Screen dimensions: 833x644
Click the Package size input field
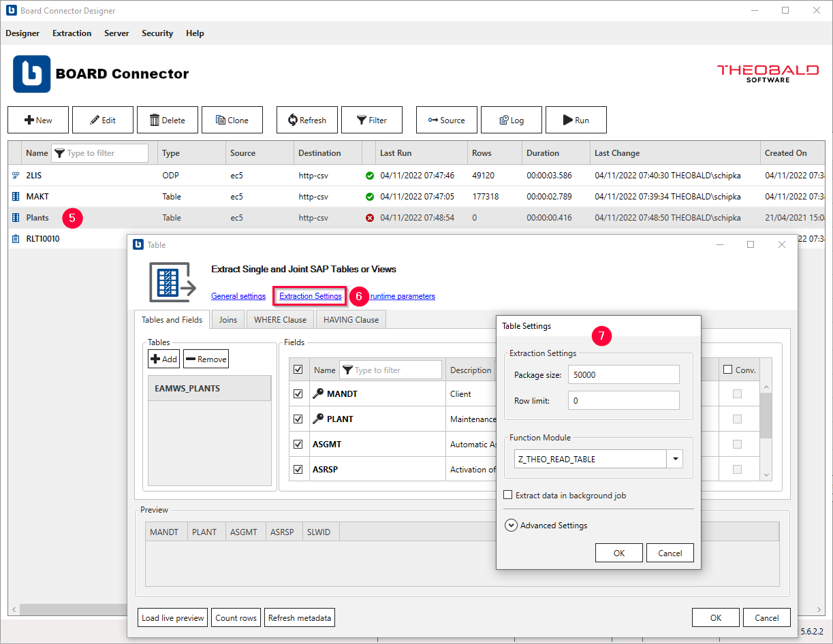point(623,374)
